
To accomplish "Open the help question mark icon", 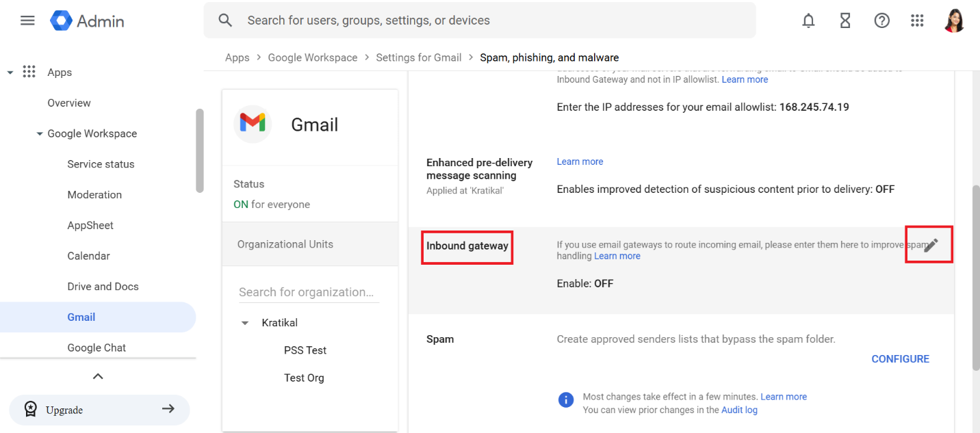I will pyautogui.click(x=882, y=21).
